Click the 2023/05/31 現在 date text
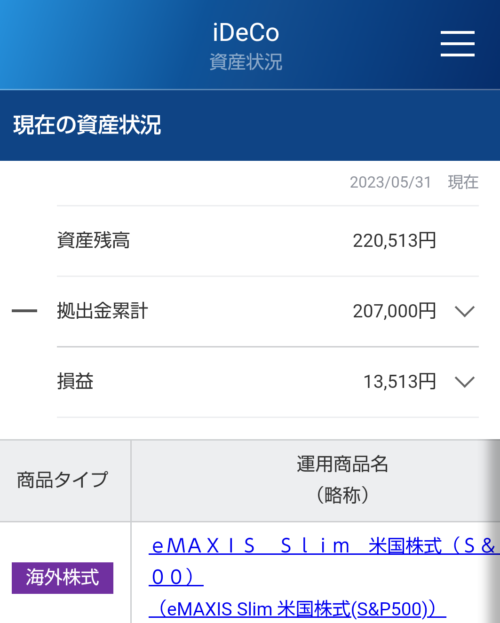 click(x=414, y=182)
